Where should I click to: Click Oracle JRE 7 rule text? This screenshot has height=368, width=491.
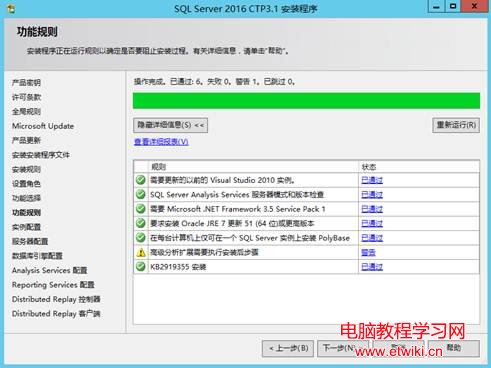click(x=232, y=224)
